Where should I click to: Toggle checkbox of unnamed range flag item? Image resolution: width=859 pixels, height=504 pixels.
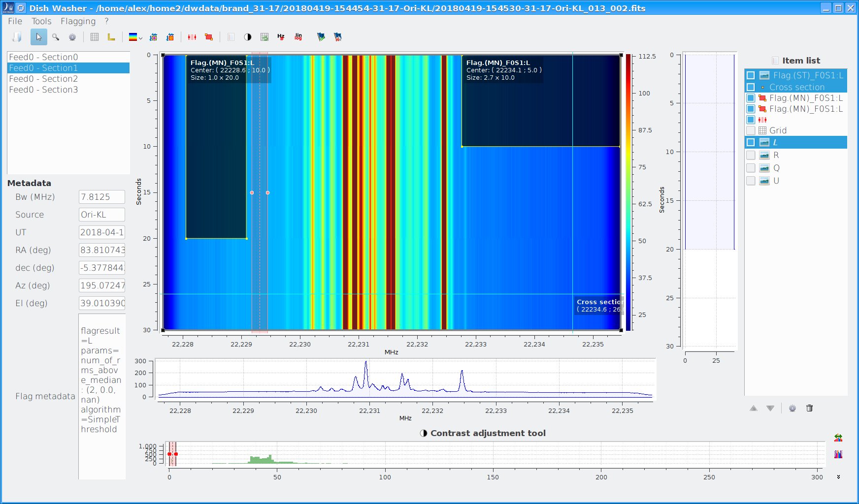pyautogui.click(x=751, y=120)
